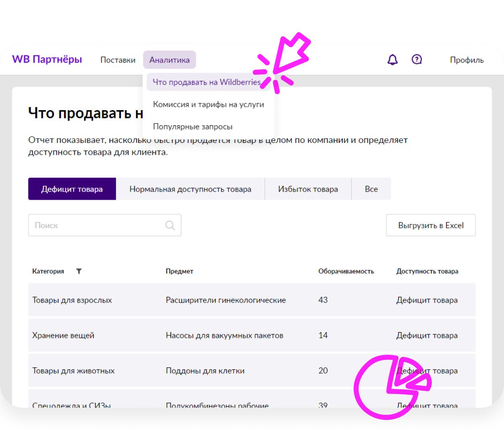Viewport: 504px width, 438px height.
Task: Open the Аналитика menu
Action: click(x=169, y=60)
